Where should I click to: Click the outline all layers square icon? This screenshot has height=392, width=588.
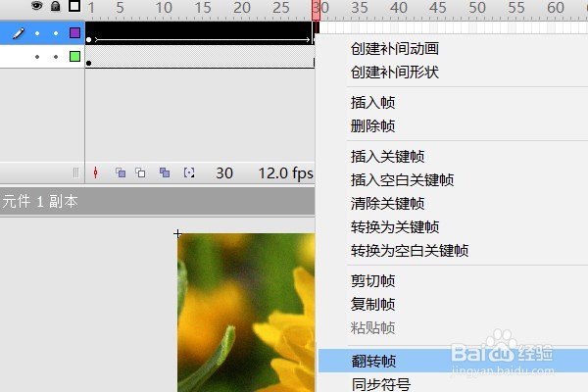pos(74,6)
